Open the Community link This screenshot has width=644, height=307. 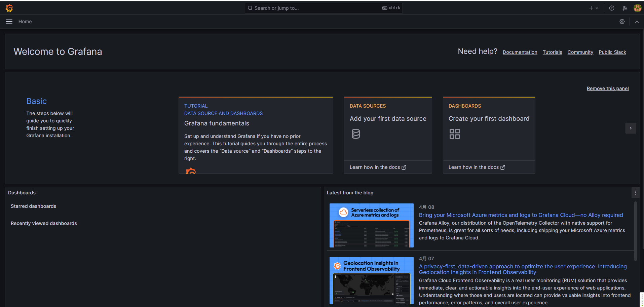coord(580,52)
